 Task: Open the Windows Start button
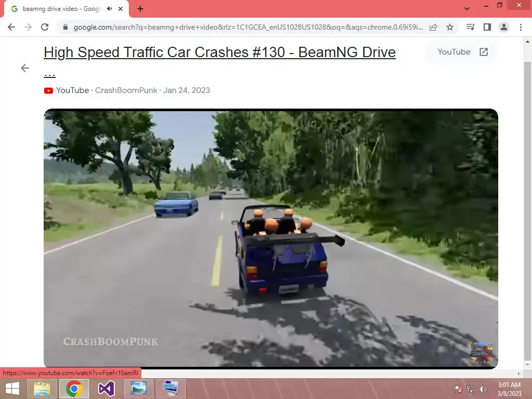click(12, 389)
